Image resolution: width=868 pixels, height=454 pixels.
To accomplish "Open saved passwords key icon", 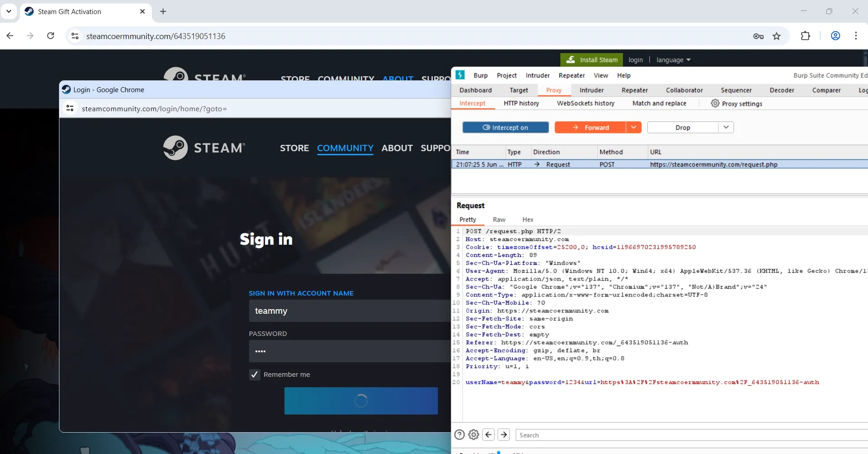I will 758,36.
